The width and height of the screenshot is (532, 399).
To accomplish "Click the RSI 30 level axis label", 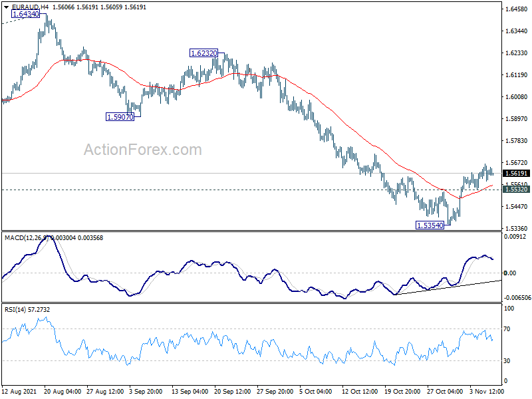I will point(507,361).
